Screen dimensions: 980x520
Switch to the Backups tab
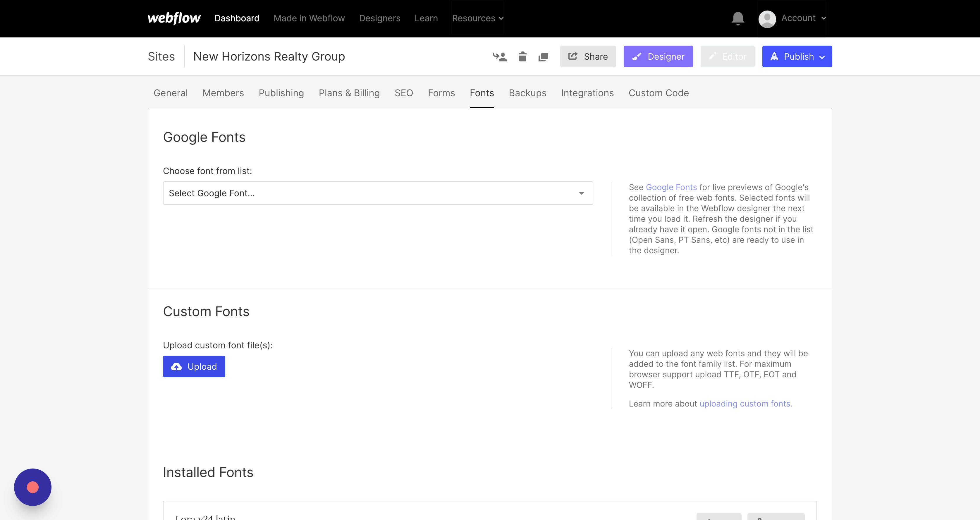tap(527, 93)
